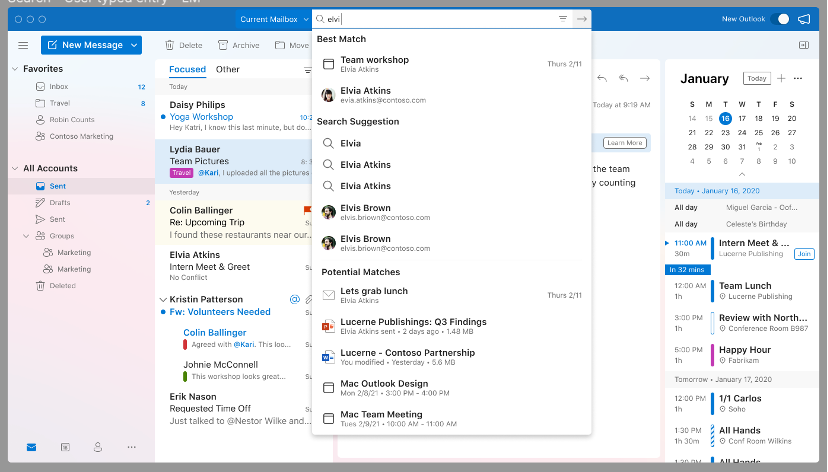Switch to the Focused tab
828x472 pixels.
coord(187,69)
